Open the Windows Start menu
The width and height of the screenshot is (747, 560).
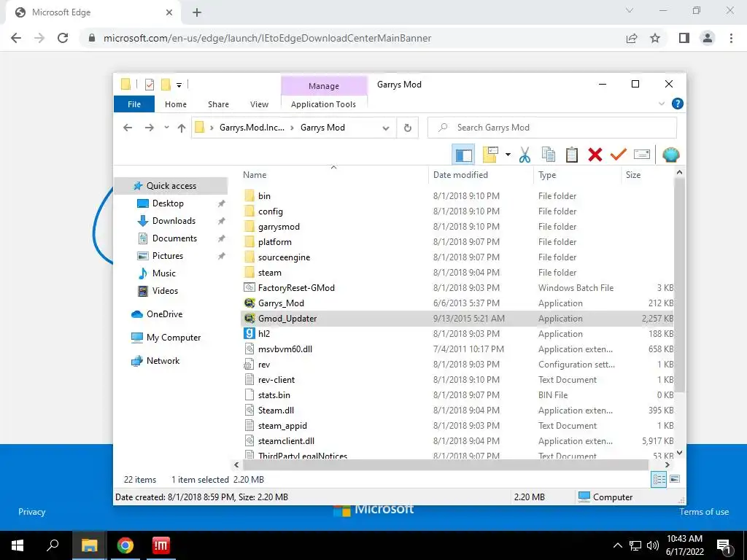tap(18, 545)
